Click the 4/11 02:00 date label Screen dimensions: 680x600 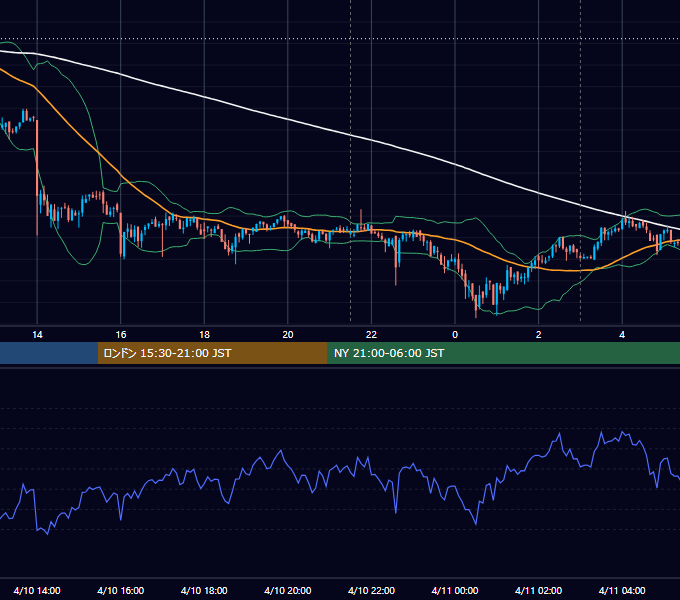[538, 590]
